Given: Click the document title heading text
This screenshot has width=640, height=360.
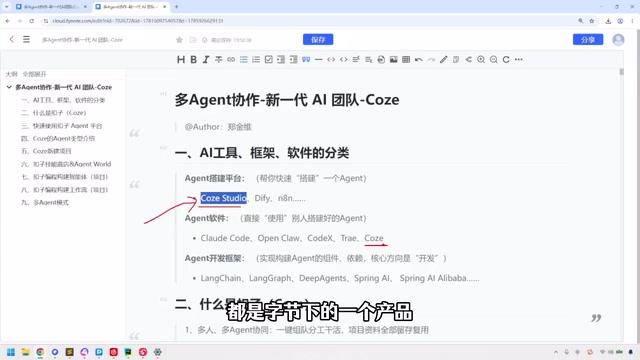Looking at the screenshot, I should [x=287, y=100].
